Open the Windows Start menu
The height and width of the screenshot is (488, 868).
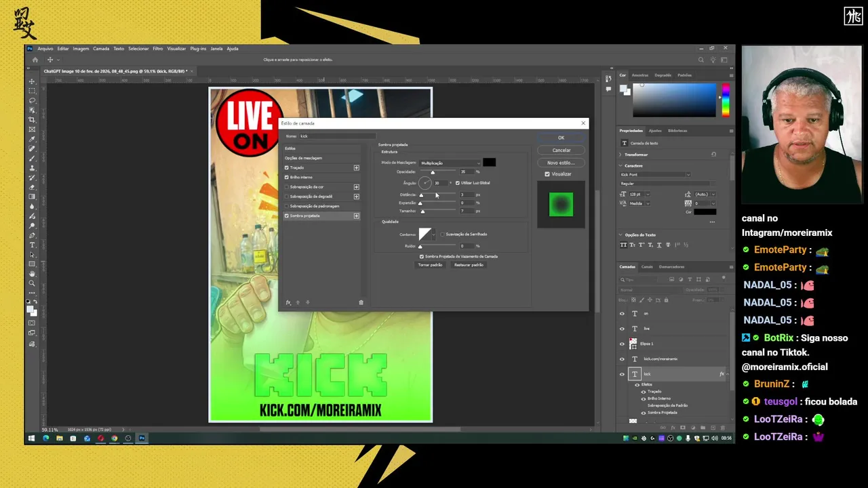[x=31, y=439]
